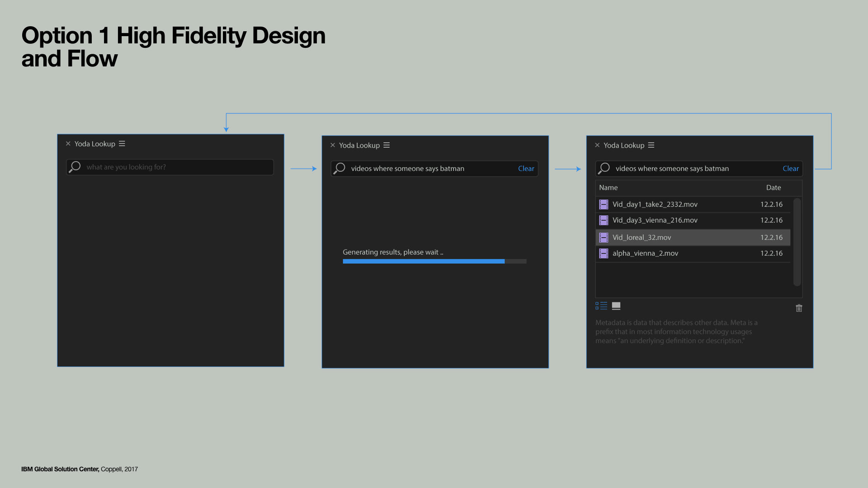Click trash icon below results list
Screen dimensions: 868x488
799,308
